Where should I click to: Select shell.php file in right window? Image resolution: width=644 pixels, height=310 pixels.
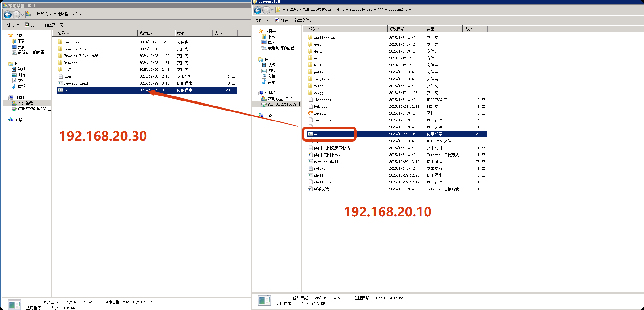(x=322, y=182)
